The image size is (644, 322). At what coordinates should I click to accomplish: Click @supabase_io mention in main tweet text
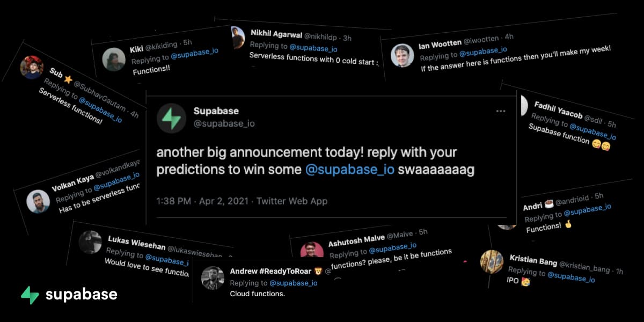[350, 170]
